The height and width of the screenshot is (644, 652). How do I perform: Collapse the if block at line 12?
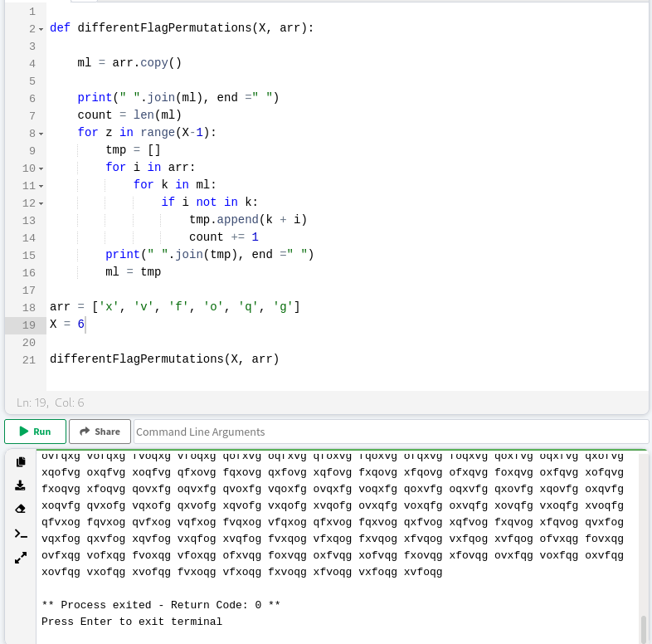41,203
